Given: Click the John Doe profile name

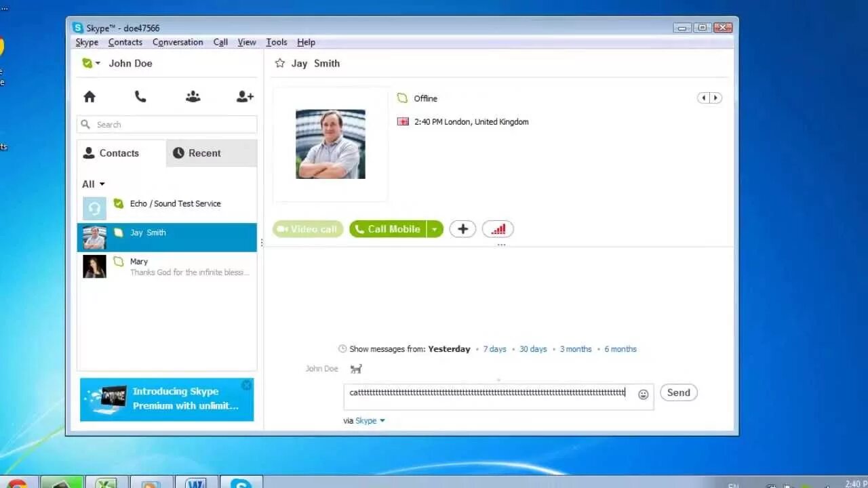Looking at the screenshot, I should coord(130,63).
